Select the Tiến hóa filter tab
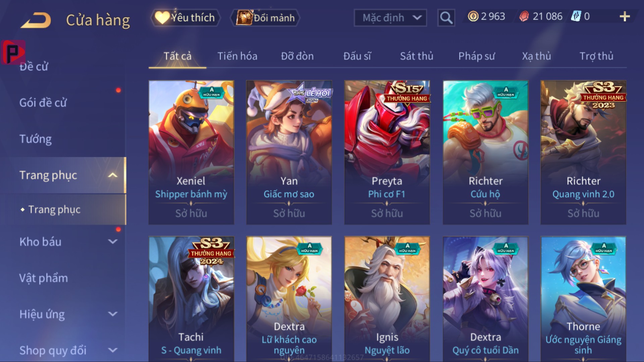644x362 pixels. (x=237, y=56)
